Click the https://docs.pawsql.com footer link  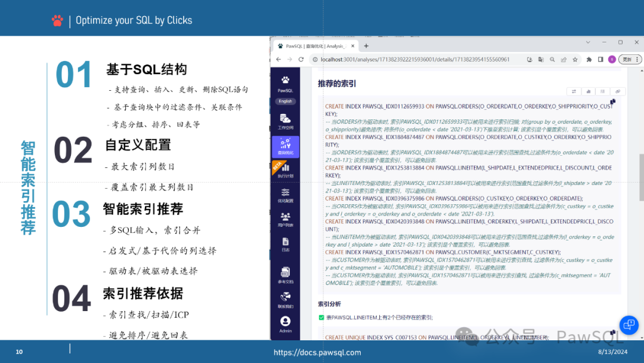click(x=317, y=352)
